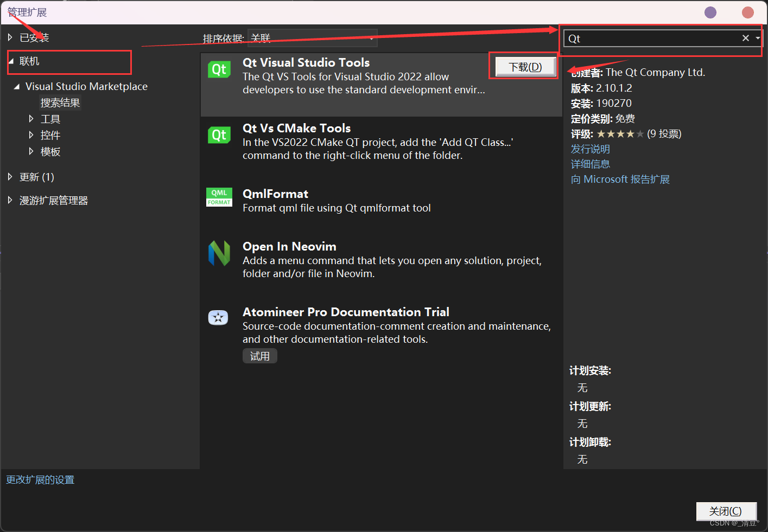This screenshot has height=532, width=768.
Task: Click the QmlFormat extension icon
Action: click(x=219, y=197)
